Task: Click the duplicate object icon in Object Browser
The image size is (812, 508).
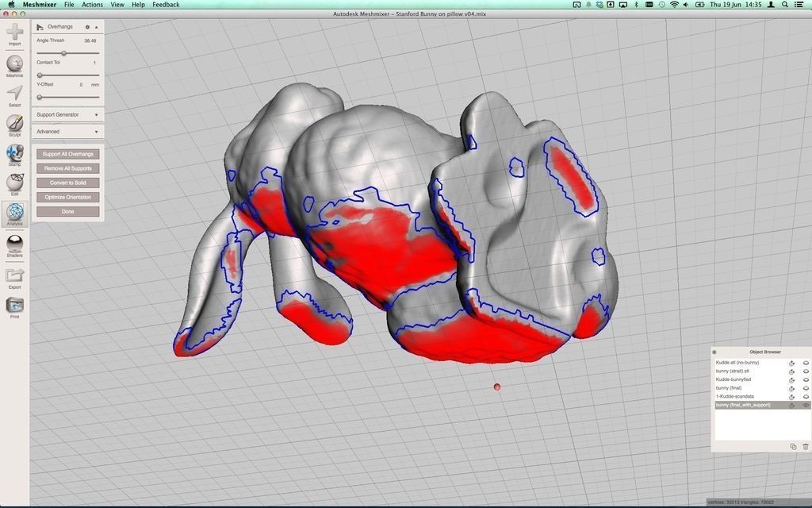Action: tap(793, 446)
